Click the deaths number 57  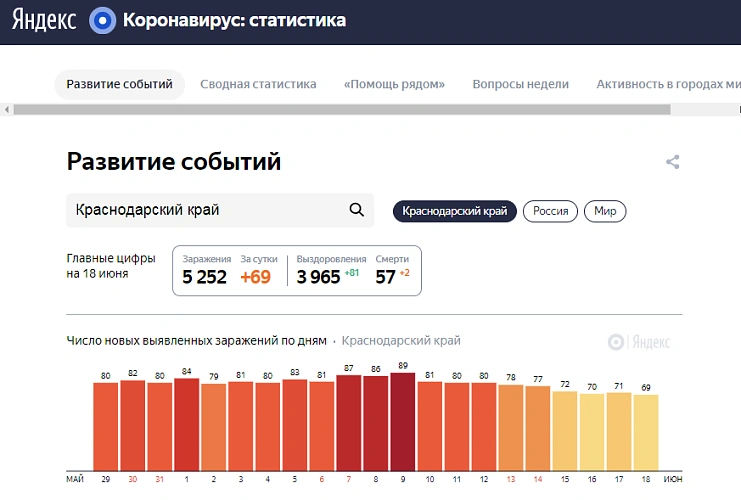(x=385, y=277)
